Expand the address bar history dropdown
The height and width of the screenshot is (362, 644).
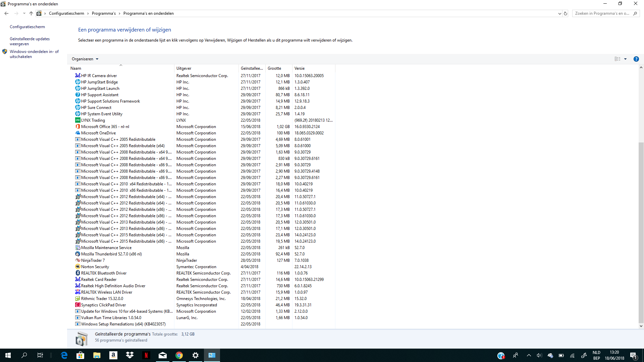pos(559,13)
